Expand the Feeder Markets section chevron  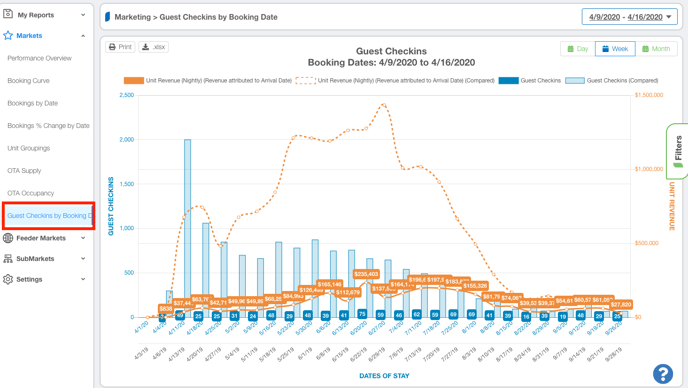coord(83,238)
